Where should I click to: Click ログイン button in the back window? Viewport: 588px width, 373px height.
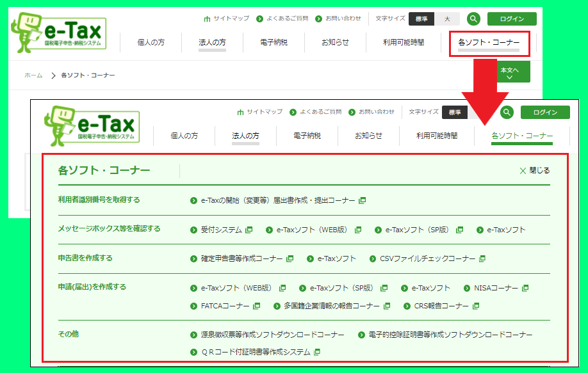click(512, 19)
